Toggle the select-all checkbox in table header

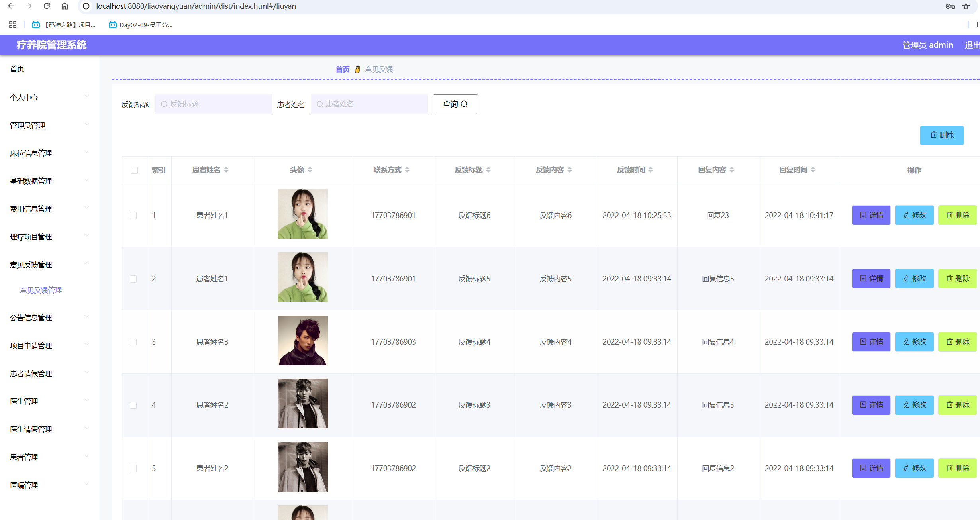[134, 170]
